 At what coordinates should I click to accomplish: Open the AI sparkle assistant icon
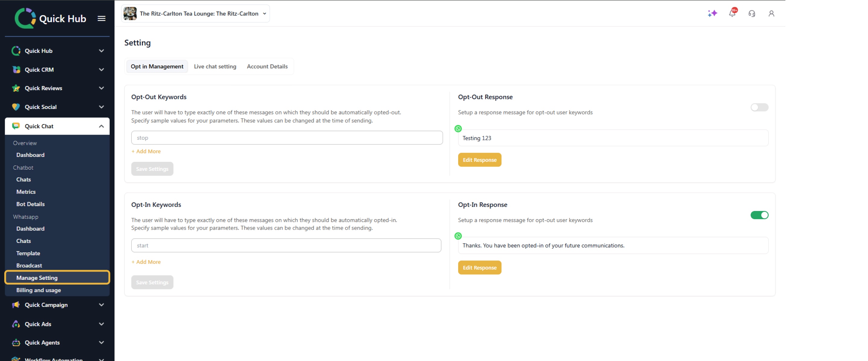point(712,14)
